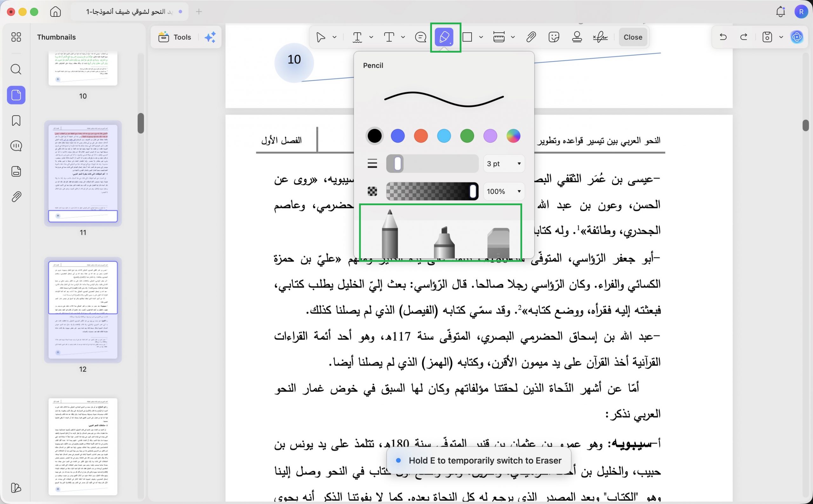This screenshot has width=813, height=504.
Task: Pick the black color swatch
Action: 374,136
